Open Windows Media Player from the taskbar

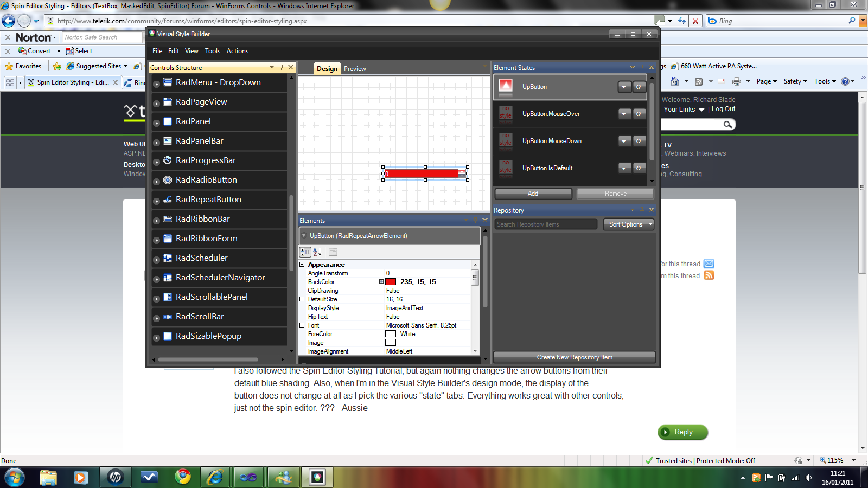[x=81, y=478]
